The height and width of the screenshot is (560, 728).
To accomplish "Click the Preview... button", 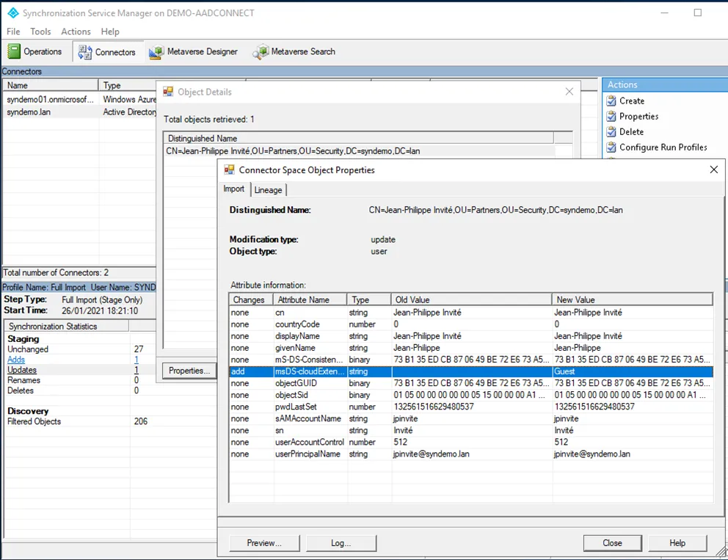I will click(x=264, y=543).
